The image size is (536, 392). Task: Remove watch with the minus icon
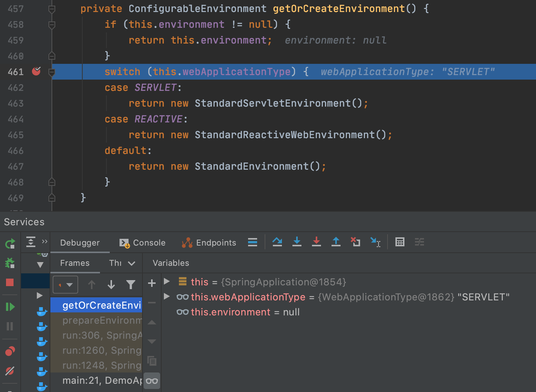pos(152,303)
